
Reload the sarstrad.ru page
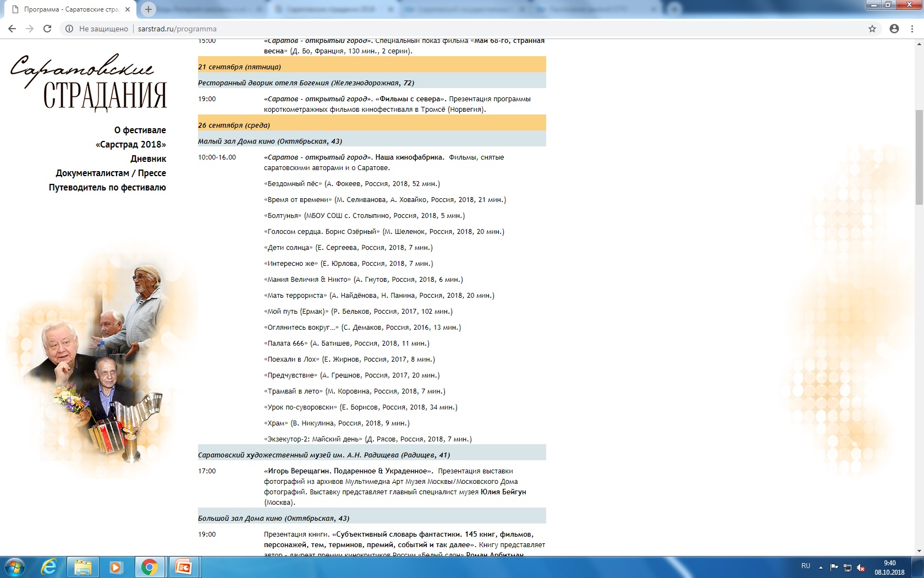(47, 29)
